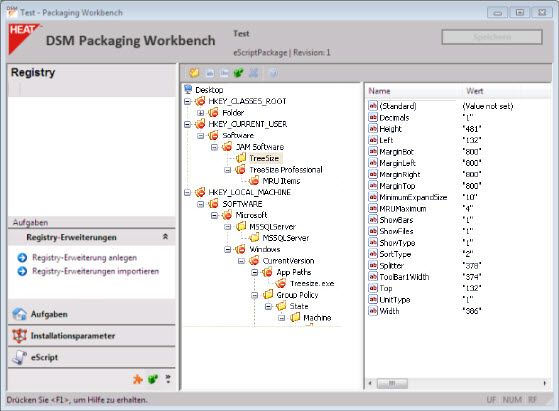The height and width of the screenshot is (411, 559).
Task: Click the MRU Items folder icon
Action: pos(254,180)
